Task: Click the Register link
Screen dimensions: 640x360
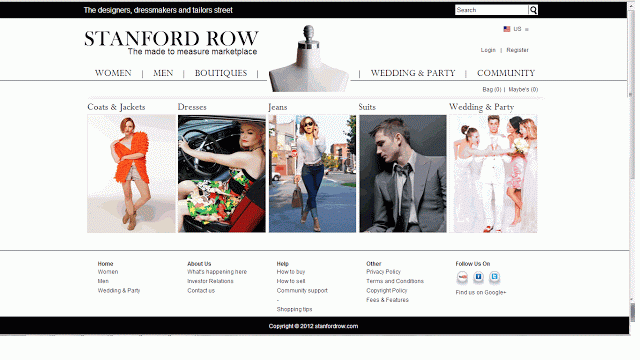Action: (518, 50)
